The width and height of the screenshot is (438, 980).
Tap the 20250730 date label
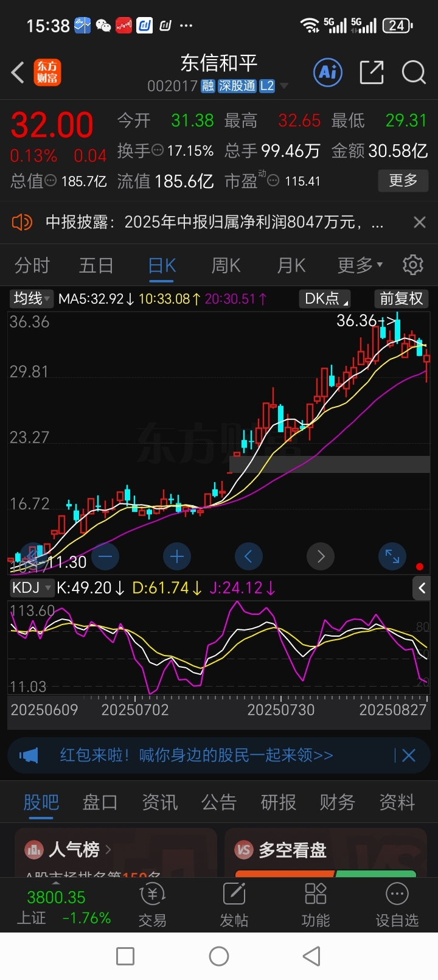[x=281, y=710]
